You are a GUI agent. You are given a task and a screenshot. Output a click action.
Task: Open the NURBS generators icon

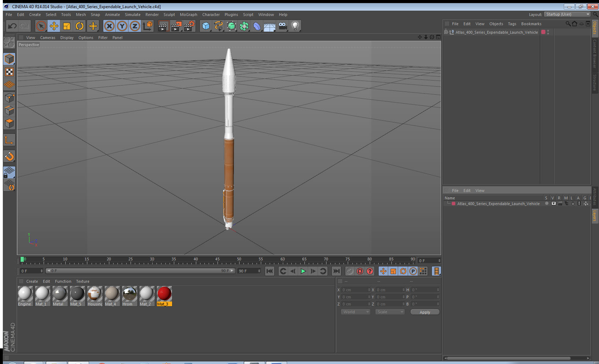pos(231,26)
